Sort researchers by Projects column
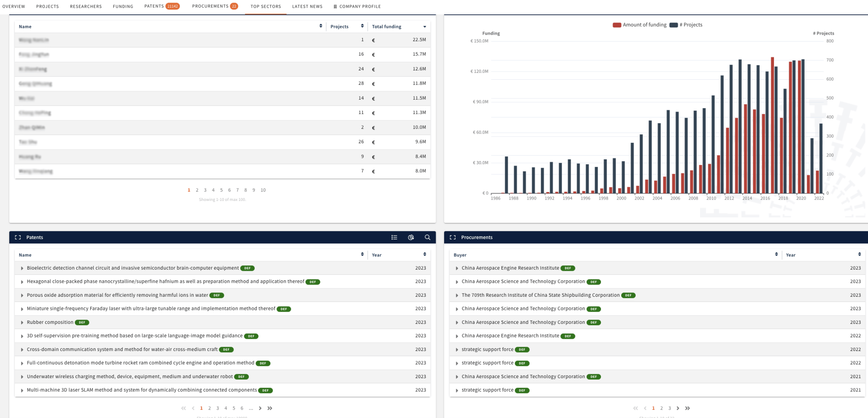The height and width of the screenshot is (418, 868). 362,26
